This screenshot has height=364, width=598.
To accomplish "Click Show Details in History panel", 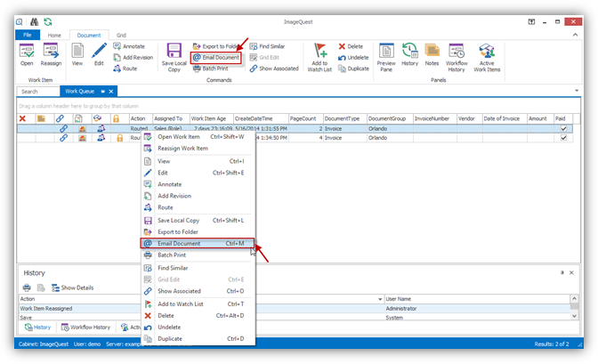I will (x=73, y=287).
